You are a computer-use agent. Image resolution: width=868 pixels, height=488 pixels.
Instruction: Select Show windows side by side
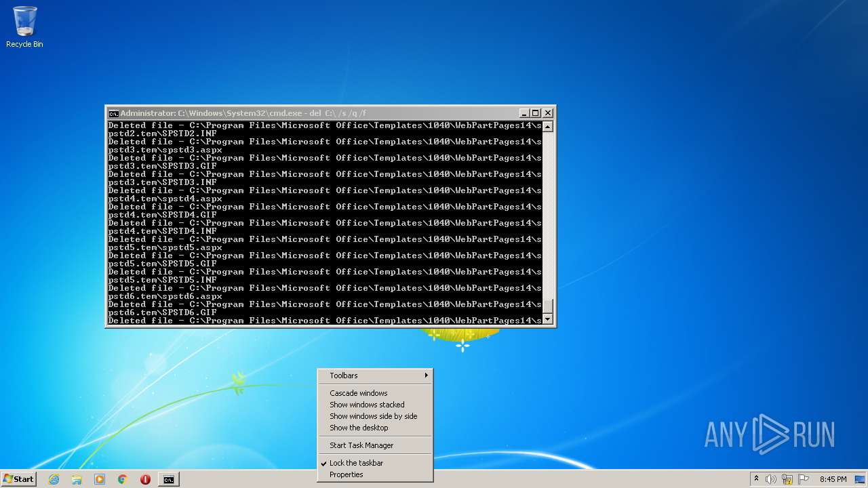[x=375, y=416]
